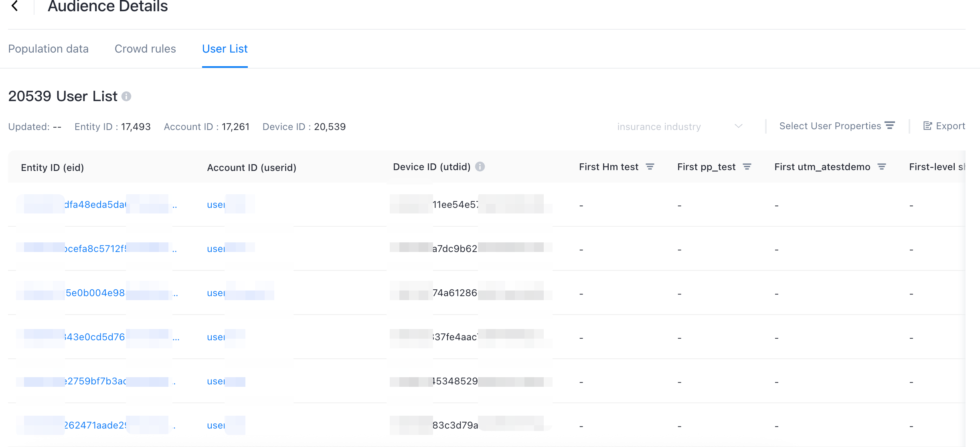Click the Audience Details page title
Screen dimensions: 980x447
[x=108, y=6]
